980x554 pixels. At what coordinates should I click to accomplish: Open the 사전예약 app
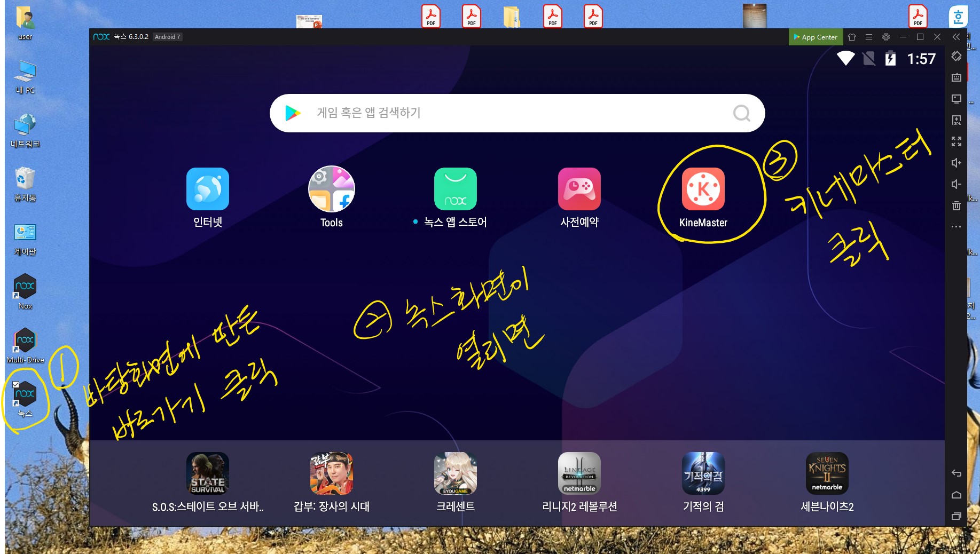point(579,189)
